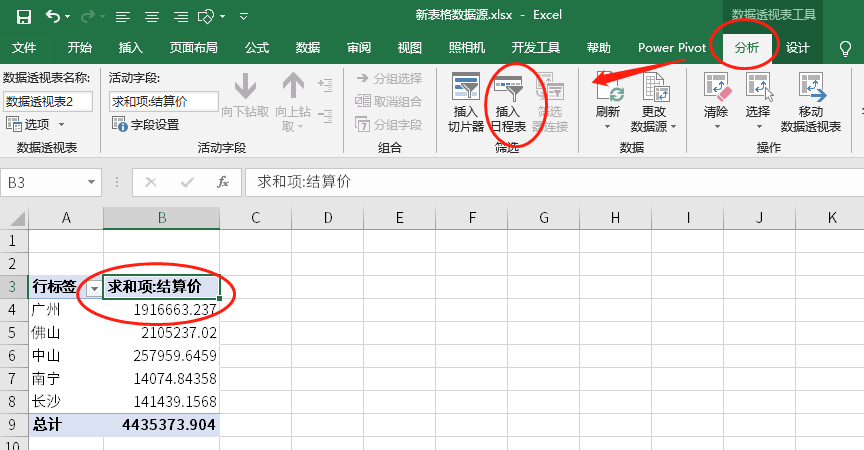Click 分组字段 (Group Field)
Viewport: 864px width, 450px height.
pyautogui.click(x=388, y=124)
